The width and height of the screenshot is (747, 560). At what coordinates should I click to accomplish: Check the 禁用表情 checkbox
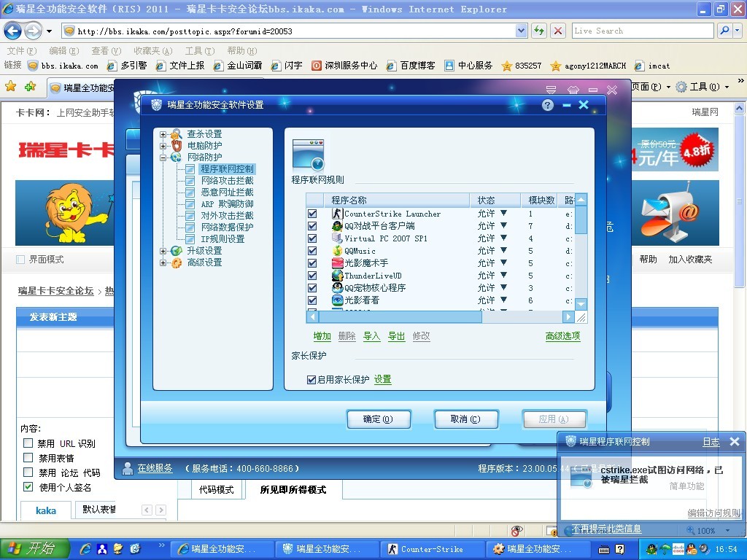[x=28, y=458]
